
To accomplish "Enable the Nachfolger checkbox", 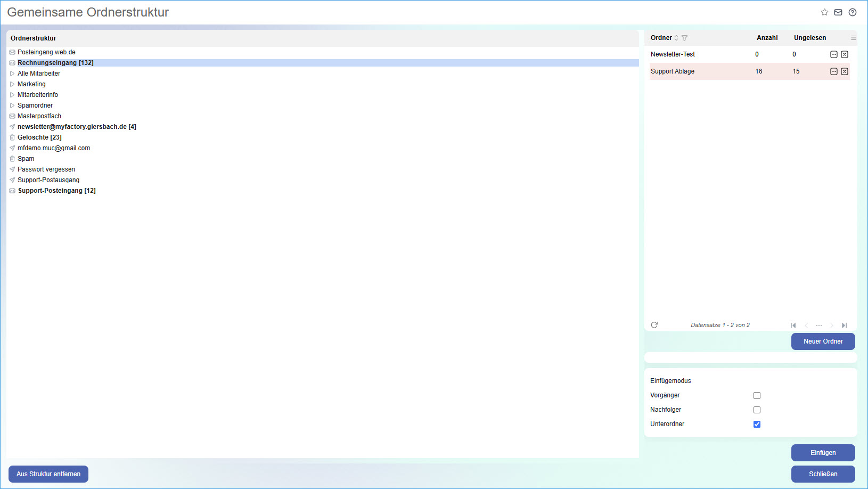I will click(x=757, y=410).
